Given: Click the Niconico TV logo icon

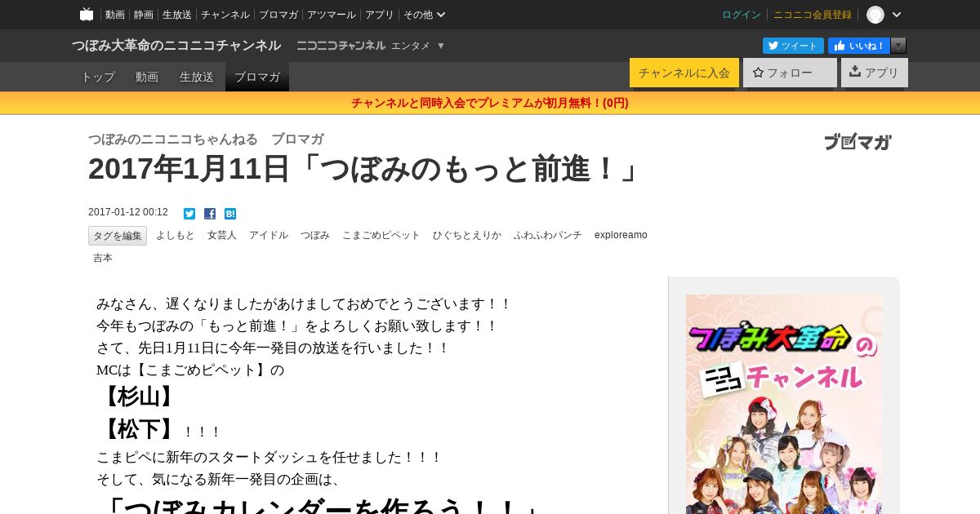Looking at the screenshot, I should click(x=87, y=14).
